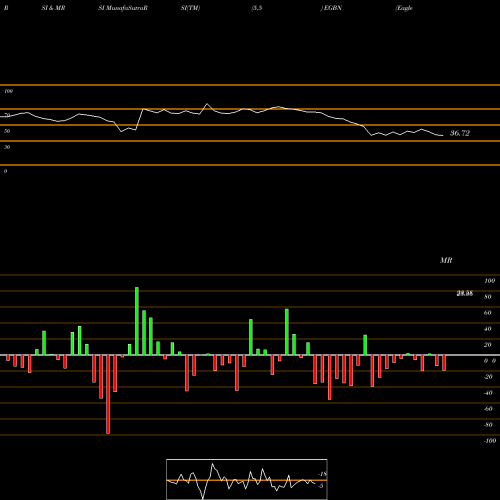The height and width of the screenshot is (500, 500).
Task: Click the 'SI & MR' header label
Action: tap(53, 8)
